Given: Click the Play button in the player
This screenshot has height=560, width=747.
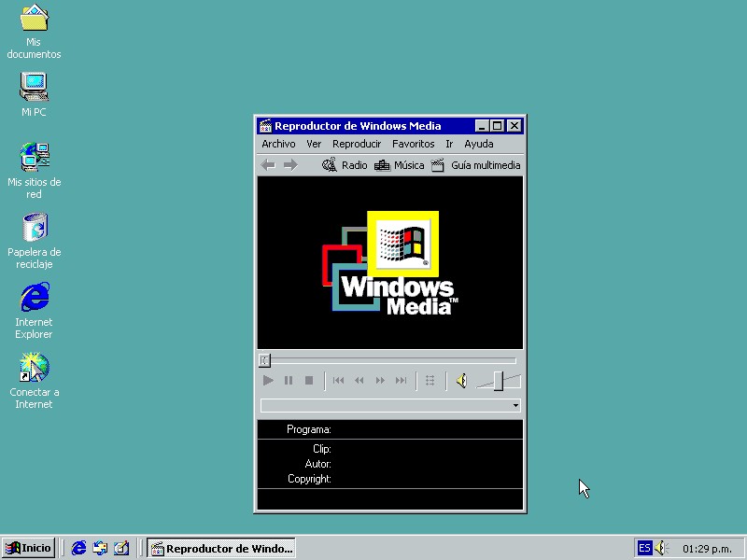Looking at the screenshot, I should click(268, 381).
